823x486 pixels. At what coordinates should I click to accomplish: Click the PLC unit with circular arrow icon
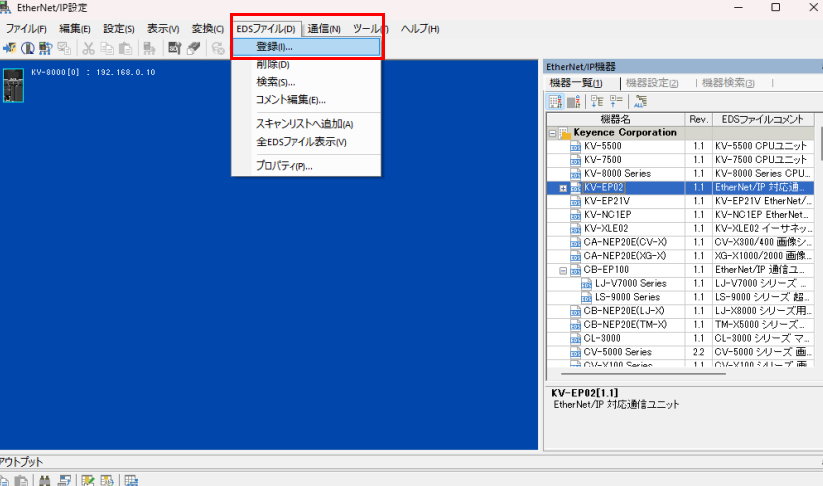(28, 48)
